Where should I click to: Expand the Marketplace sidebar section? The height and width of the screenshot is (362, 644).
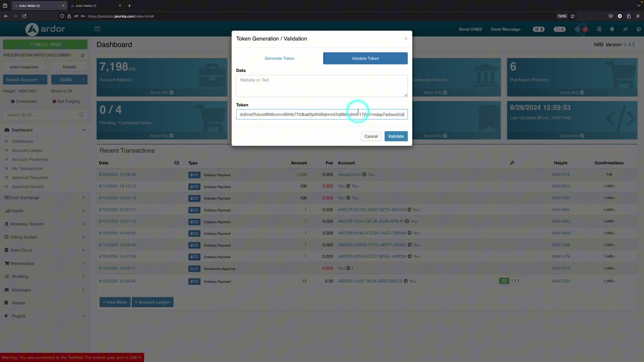44,263
